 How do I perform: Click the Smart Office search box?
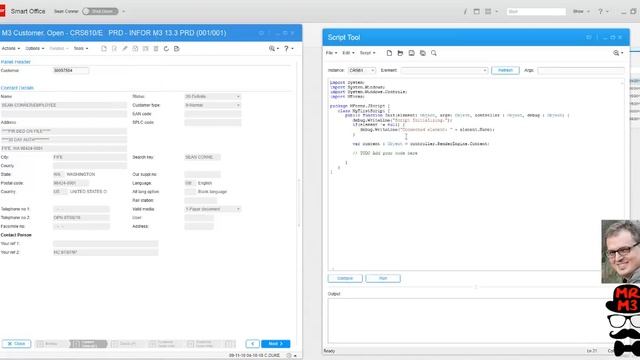[536, 11]
